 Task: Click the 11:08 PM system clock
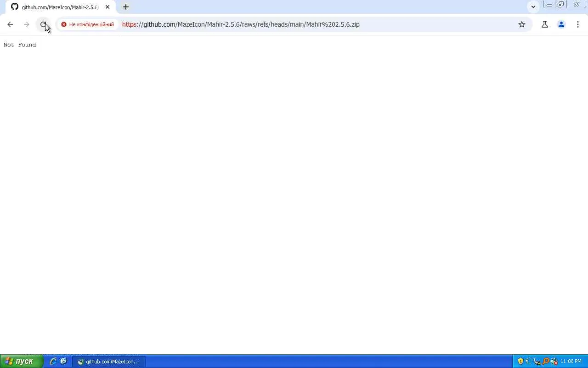[571, 362]
